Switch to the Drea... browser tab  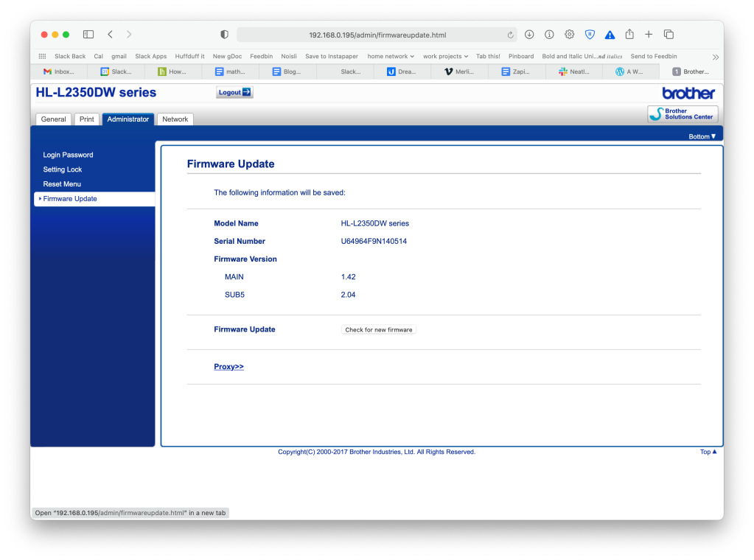[x=402, y=71]
